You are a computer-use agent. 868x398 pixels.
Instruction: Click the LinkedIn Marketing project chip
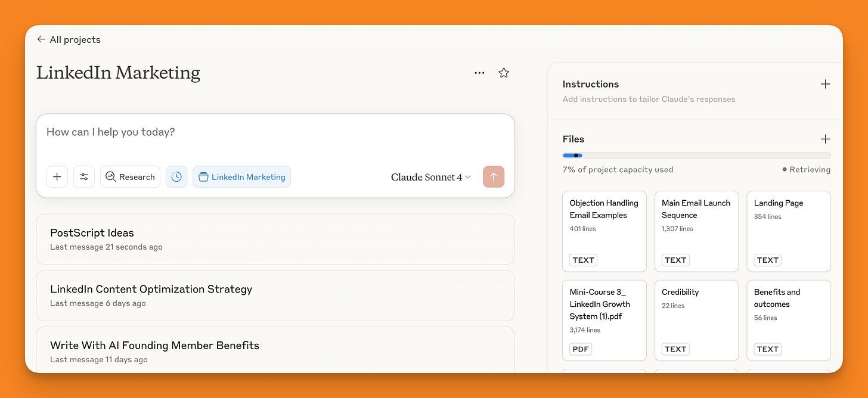tap(241, 177)
